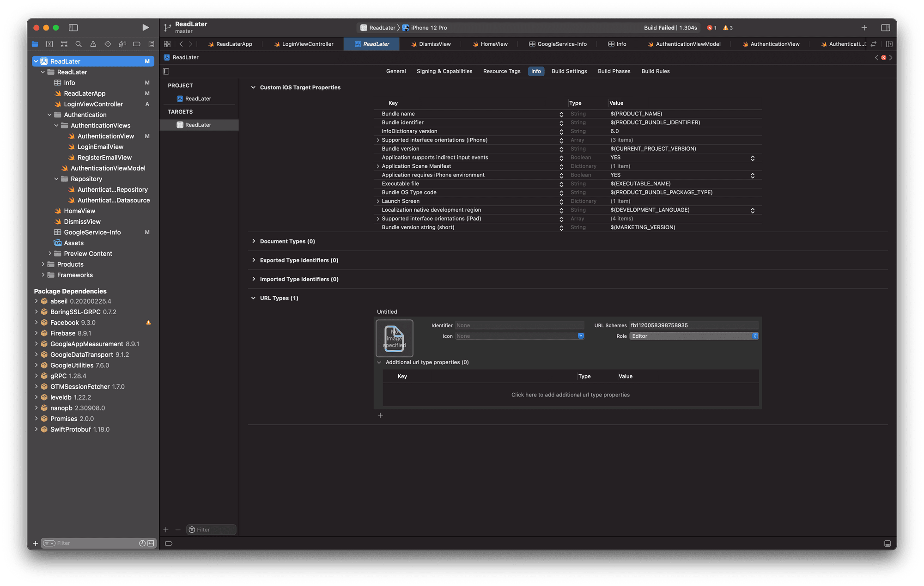
Task: Open the Symbol navigator
Action: (64, 44)
